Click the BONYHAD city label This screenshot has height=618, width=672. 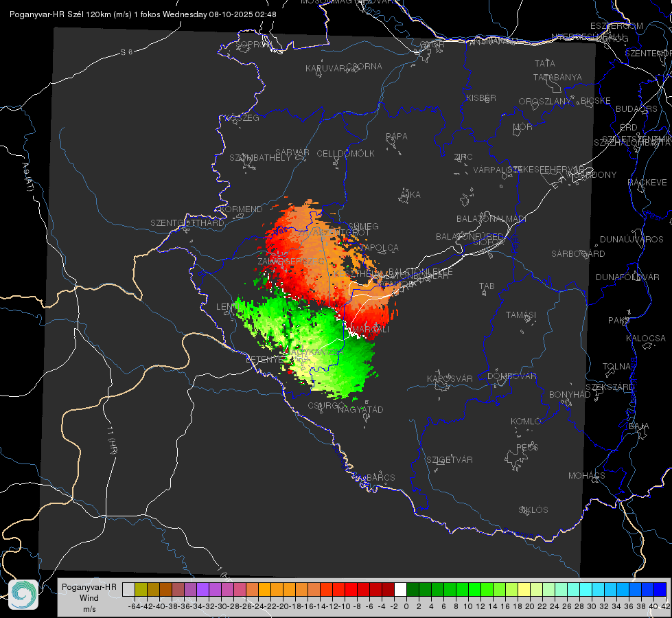pos(570,395)
